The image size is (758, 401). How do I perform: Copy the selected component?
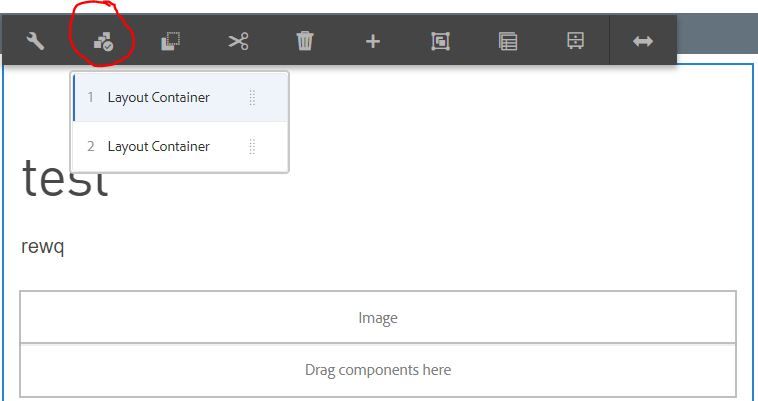point(170,41)
